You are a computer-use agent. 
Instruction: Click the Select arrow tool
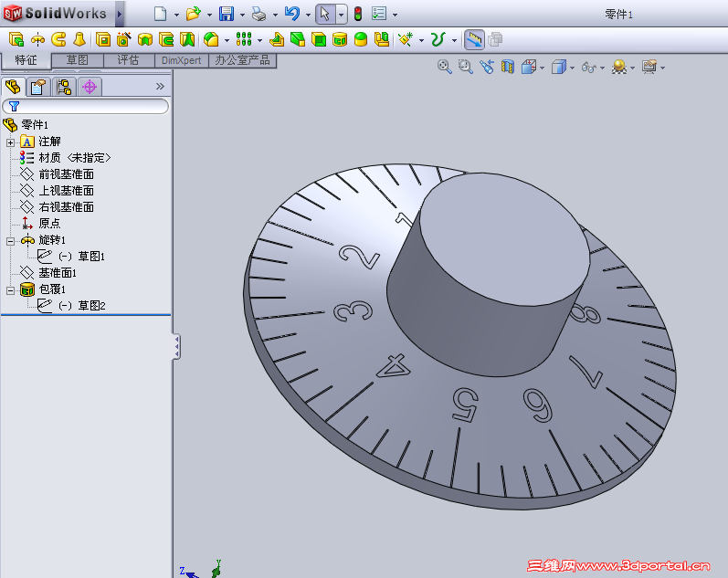[325, 14]
